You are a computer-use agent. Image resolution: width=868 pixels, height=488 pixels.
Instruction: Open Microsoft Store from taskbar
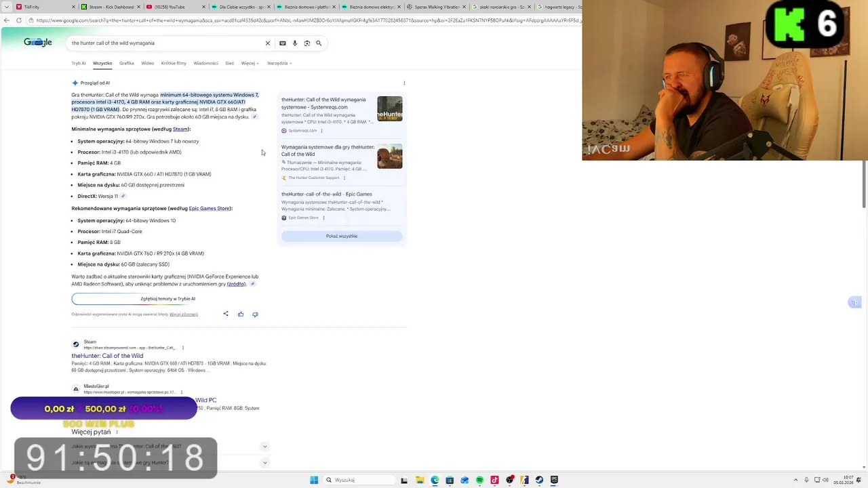click(x=450, y=480)
